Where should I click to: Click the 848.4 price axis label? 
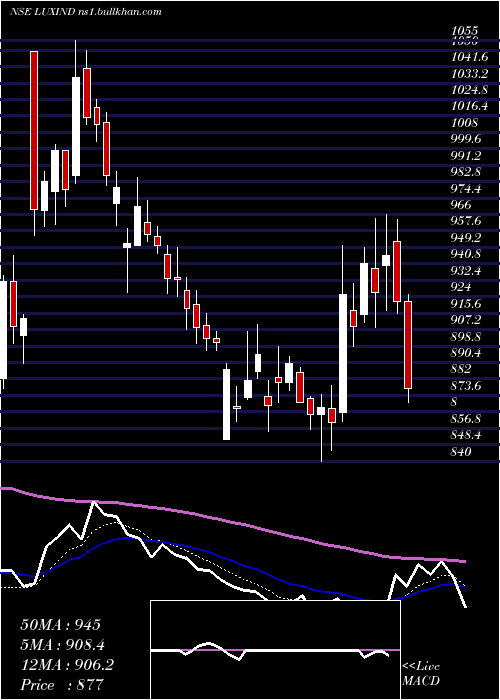coord(467,436)
